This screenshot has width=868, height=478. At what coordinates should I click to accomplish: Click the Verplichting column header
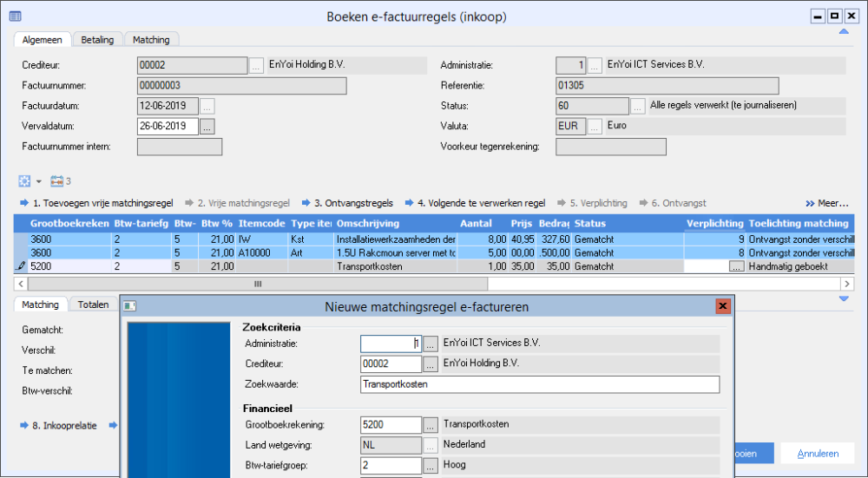coord(714,224)
